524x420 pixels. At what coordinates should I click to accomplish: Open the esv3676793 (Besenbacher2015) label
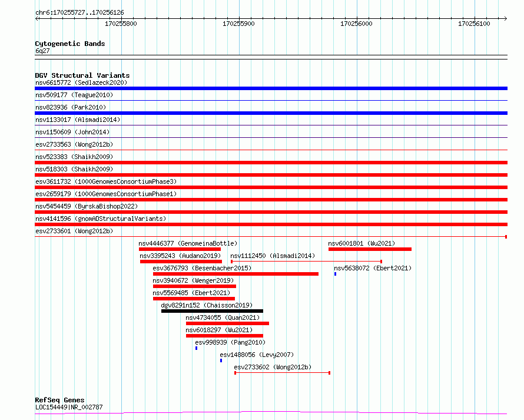(202, 268)
